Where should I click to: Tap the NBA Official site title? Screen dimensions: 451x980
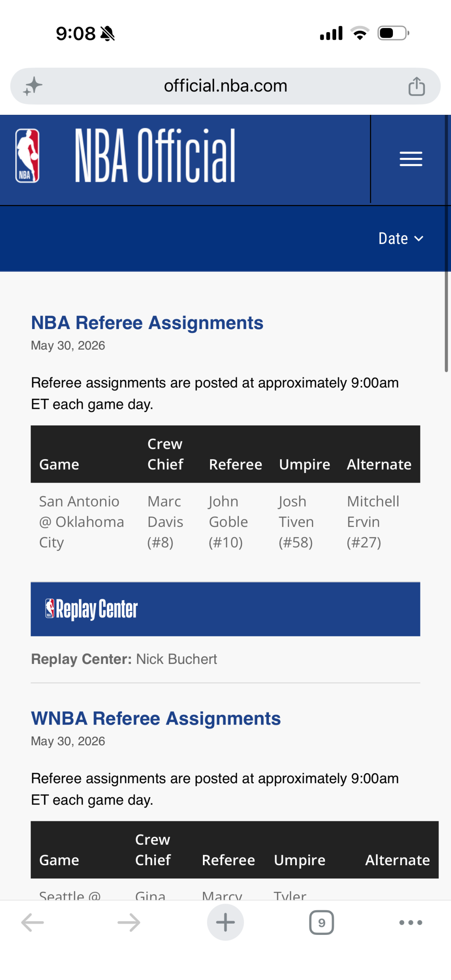155,155
